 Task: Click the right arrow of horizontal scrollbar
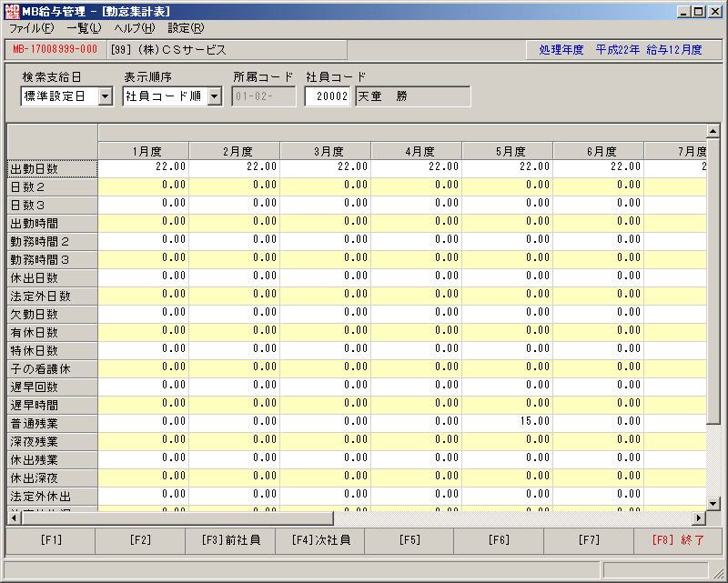pos(699,518)
